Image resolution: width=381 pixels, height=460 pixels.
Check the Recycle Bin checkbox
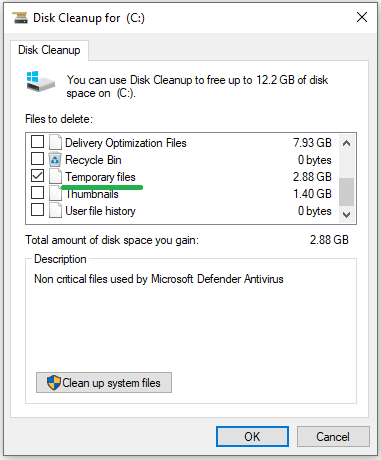coord(37,159)
